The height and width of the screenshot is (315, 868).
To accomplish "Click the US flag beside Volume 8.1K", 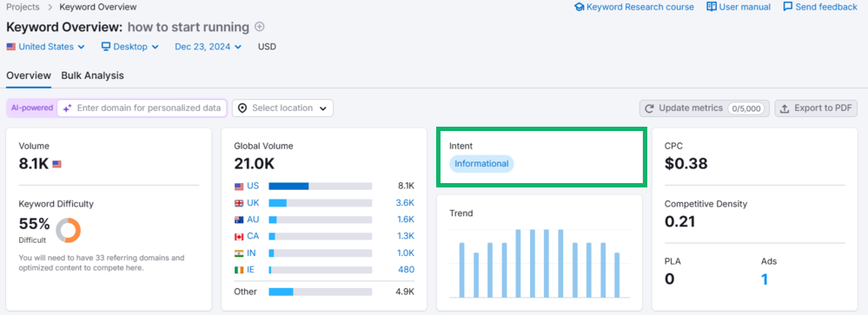I will tap(57, 164).
